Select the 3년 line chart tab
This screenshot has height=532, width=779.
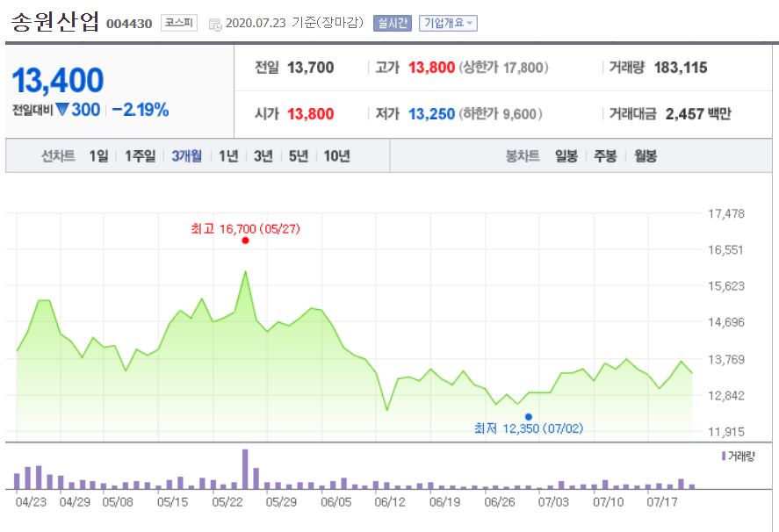tap(263, 156)
